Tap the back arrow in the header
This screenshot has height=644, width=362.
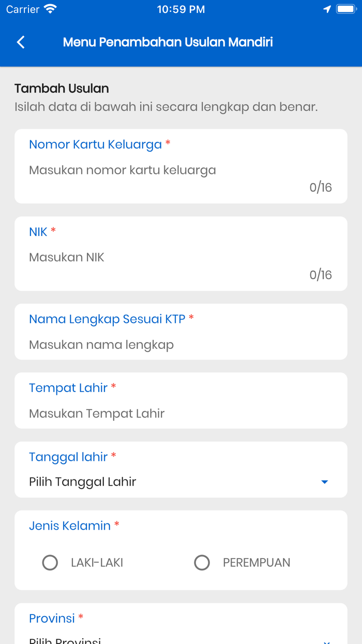(x=20, y=42)
